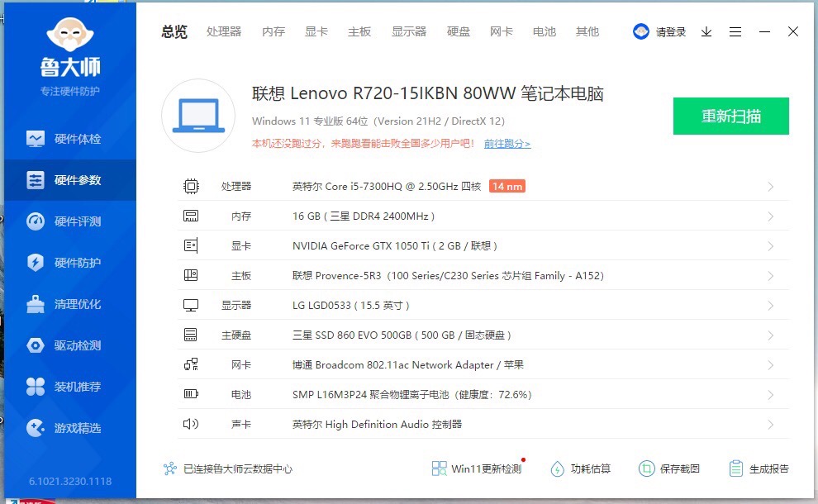The image size is (818, 504).
Task: Click the 重新扫描 rescan button
Action: click(x=731, y=116)
